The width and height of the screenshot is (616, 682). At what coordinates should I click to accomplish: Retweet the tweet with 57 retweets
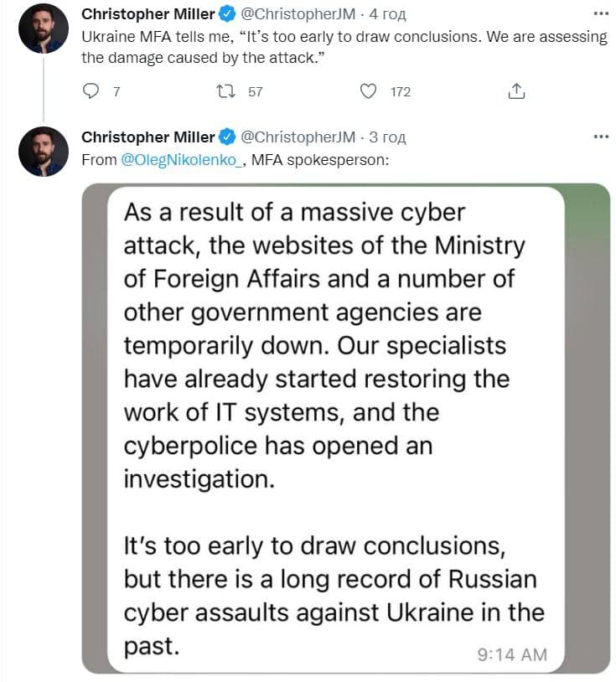[225, 91]
